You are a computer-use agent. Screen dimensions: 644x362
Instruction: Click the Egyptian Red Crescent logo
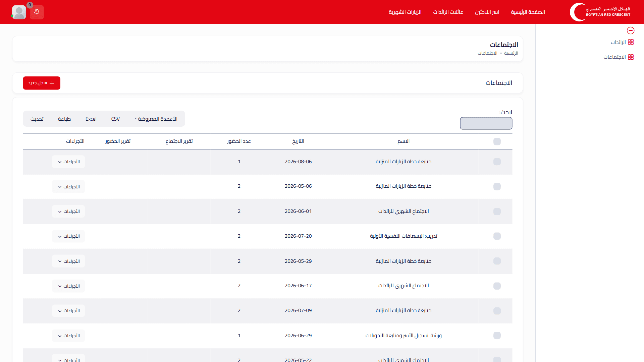[x=600, y=12]
